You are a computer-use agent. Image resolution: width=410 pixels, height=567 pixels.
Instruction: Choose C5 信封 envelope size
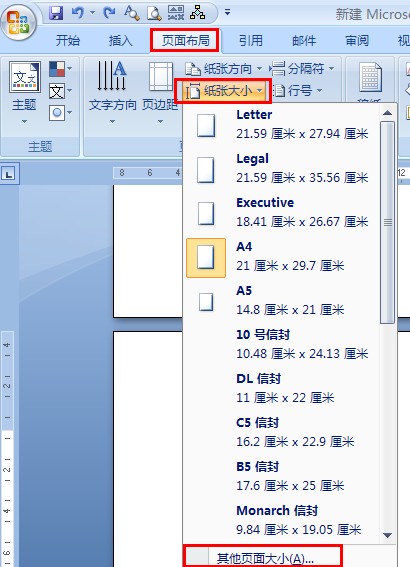coord(281,433)
